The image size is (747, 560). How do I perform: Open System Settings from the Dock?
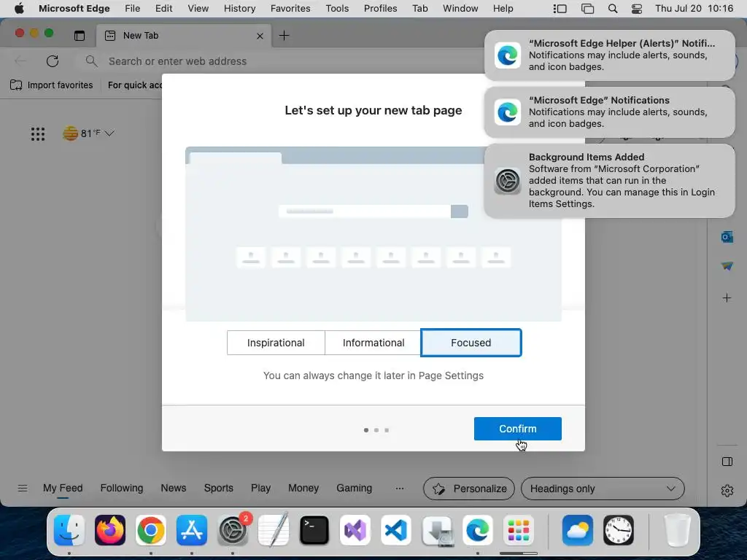(233, 530)
